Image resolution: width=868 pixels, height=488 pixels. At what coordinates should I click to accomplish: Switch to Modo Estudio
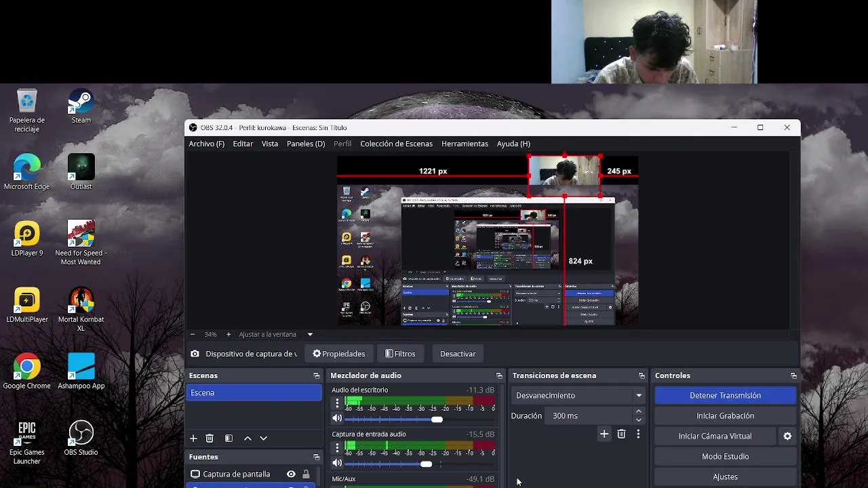[725, 456]
